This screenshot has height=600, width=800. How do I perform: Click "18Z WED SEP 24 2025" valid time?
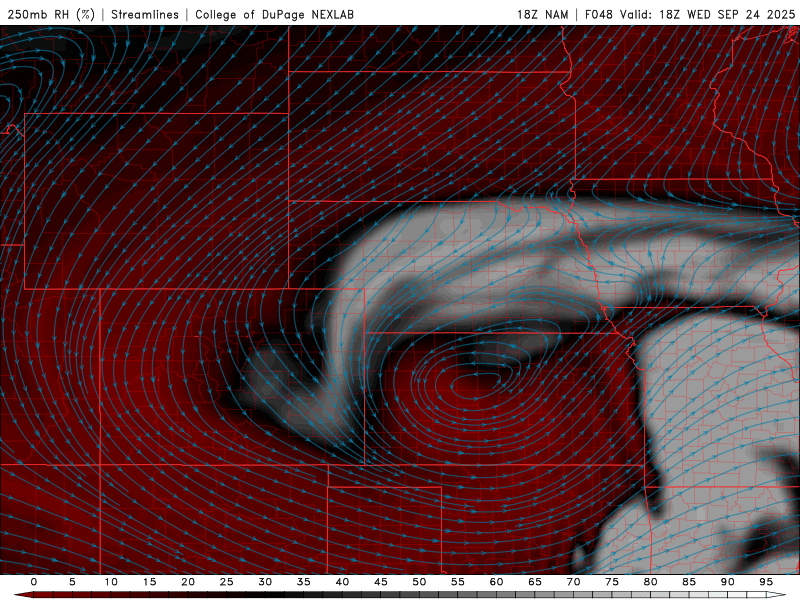pyautogui.click(x=727, y=14)
